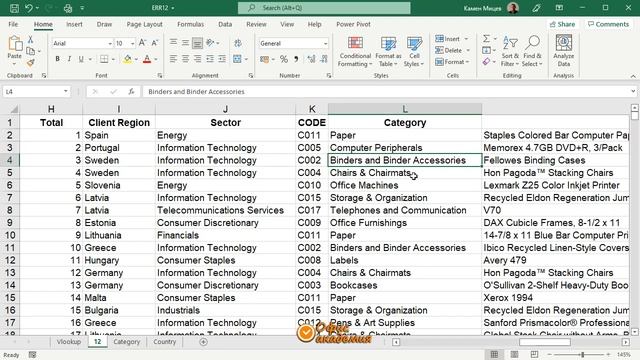Image resolution: width=640 pixels, height=360 pixels.
Task: Toggle Underline formatting
Action: pos(81,59)
